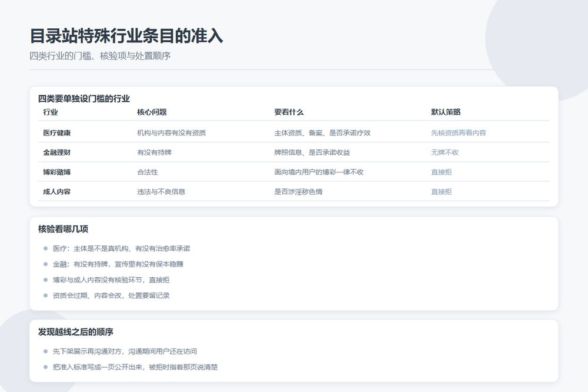This screenshot has height=392, width=588.
Task: Click the heading 发现越线之后的顺序
Action: [75, 332]
